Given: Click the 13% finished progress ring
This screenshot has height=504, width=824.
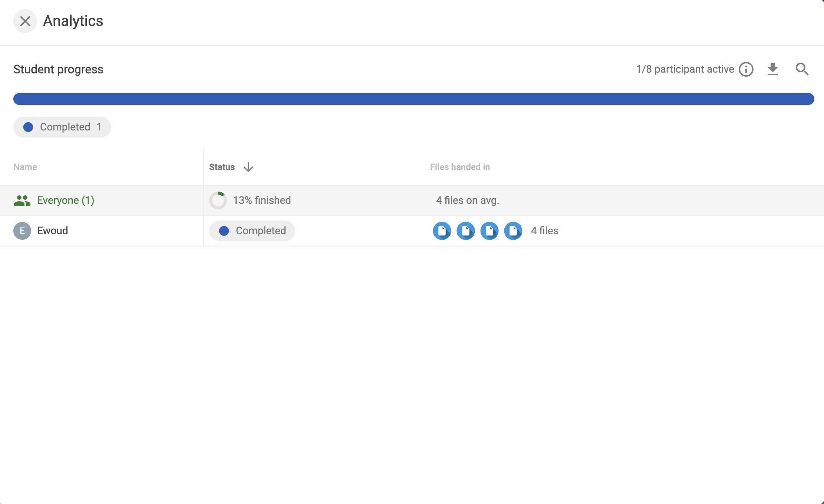Looking at the screenshot, I should click(218, 200).
